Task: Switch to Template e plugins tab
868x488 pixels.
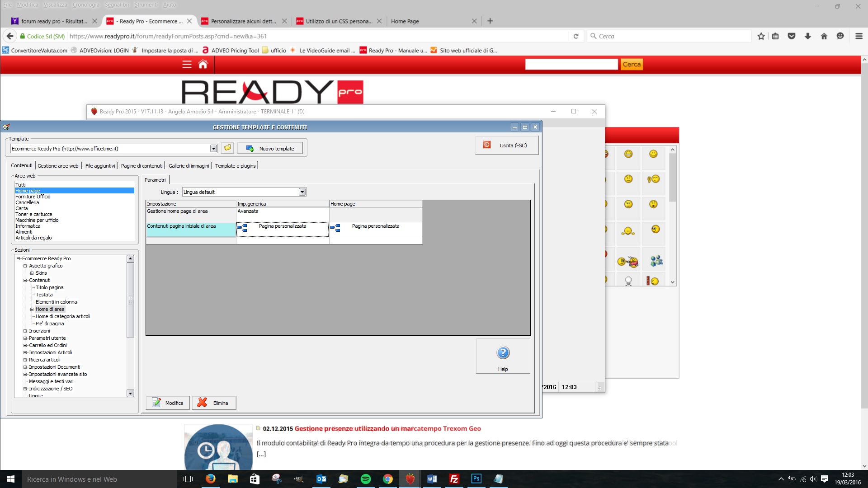Action: [x=235, y=166]
